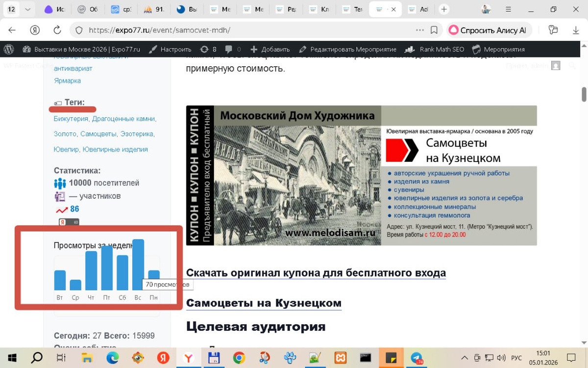588x368 pixels.
Task: Click the profile avatar in title bar
Action: pos(486,9)
